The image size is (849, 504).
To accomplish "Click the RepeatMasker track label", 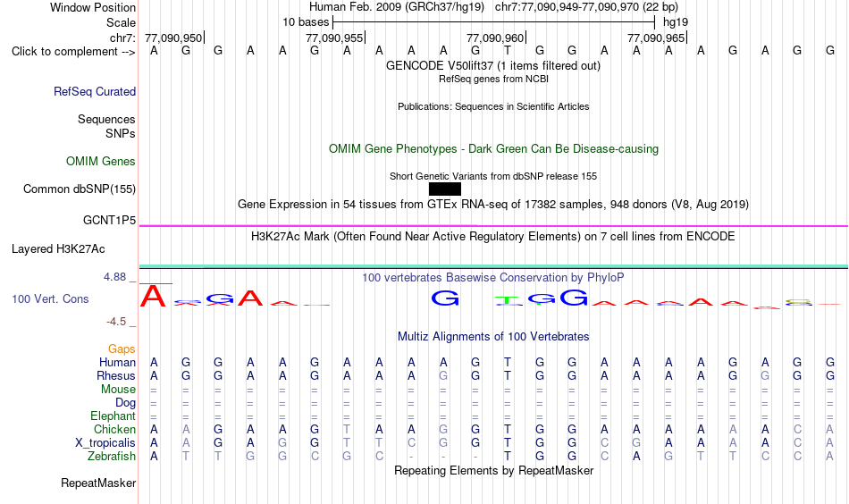I will pos(98,483).
